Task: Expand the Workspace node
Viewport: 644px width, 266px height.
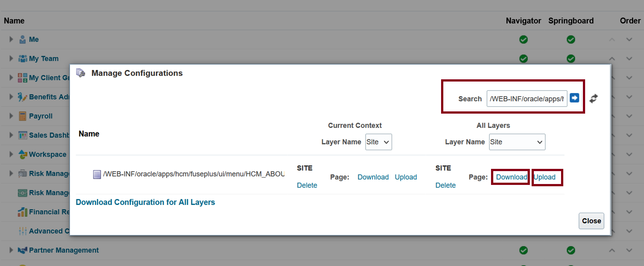Action: 12,155
